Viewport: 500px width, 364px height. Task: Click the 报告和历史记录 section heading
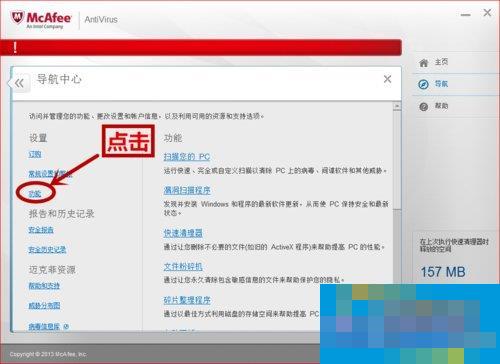(62, 214)
